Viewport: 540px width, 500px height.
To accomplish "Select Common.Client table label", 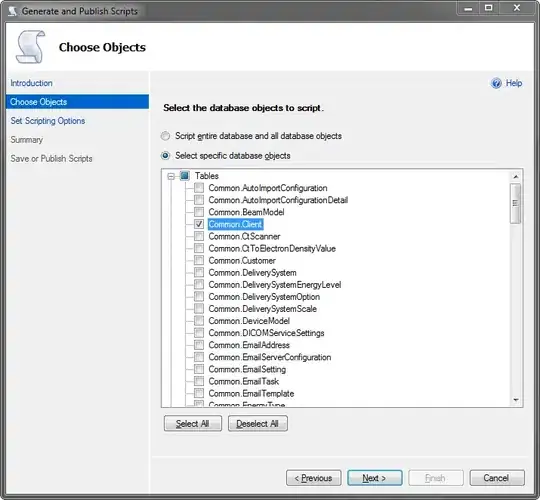I will point(236,224).
